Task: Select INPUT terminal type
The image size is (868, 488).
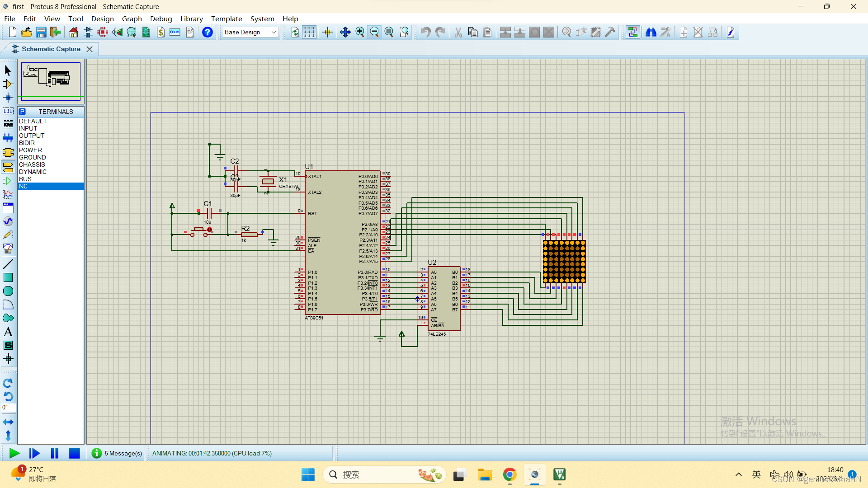Action: 28,128
